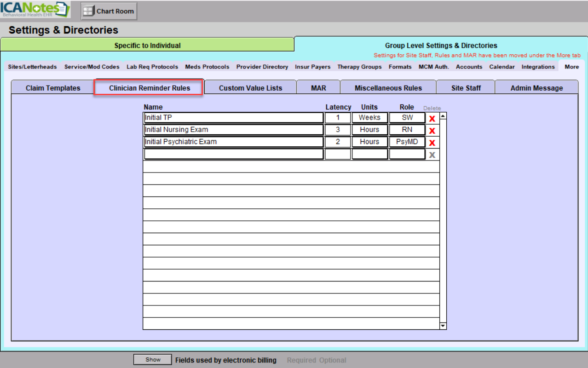Delete the Initial TP reminder rule
588x368 pixels.
(432, 119)
